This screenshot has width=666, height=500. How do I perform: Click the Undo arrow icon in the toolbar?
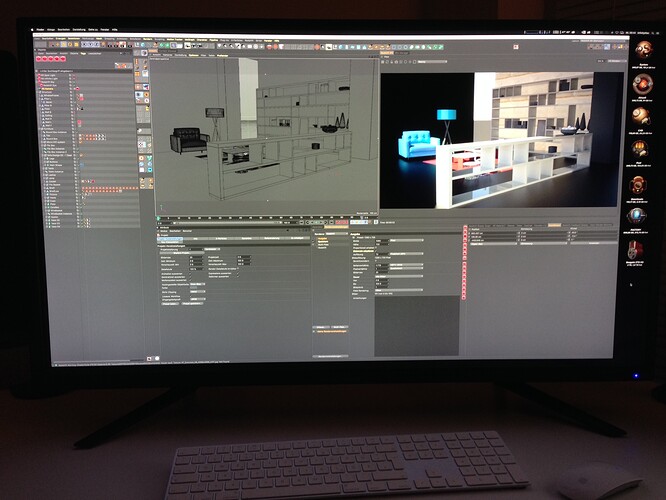[37, 44]
